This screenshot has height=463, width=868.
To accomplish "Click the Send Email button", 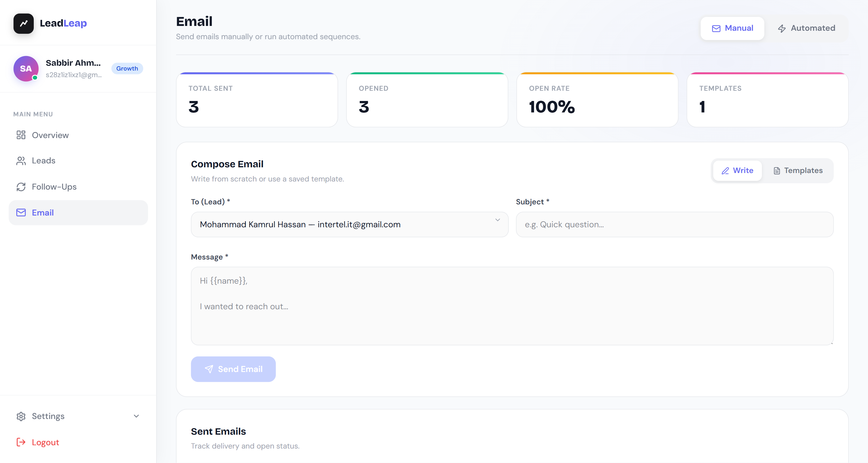I will [233, 369].
